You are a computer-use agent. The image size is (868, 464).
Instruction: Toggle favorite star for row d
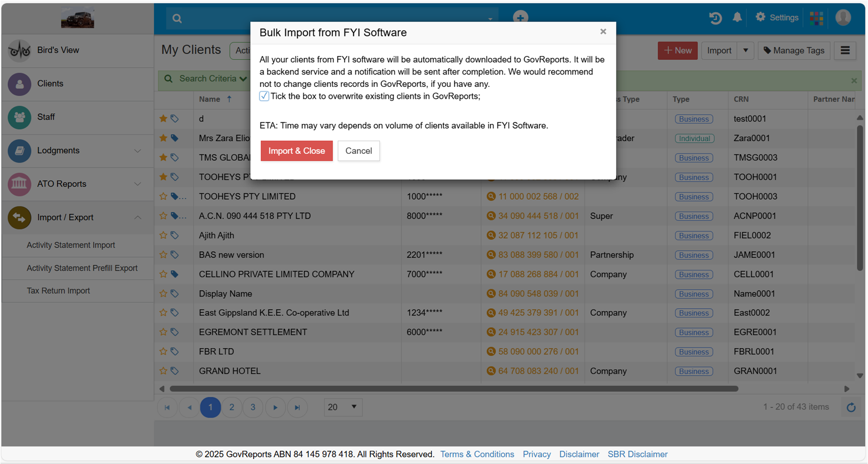(163, 118)
